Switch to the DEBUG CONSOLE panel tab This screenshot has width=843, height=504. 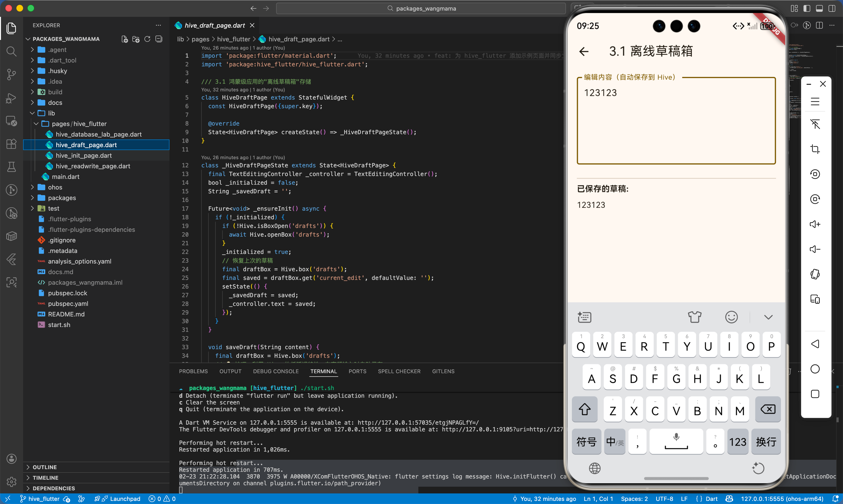click(276, 371)
